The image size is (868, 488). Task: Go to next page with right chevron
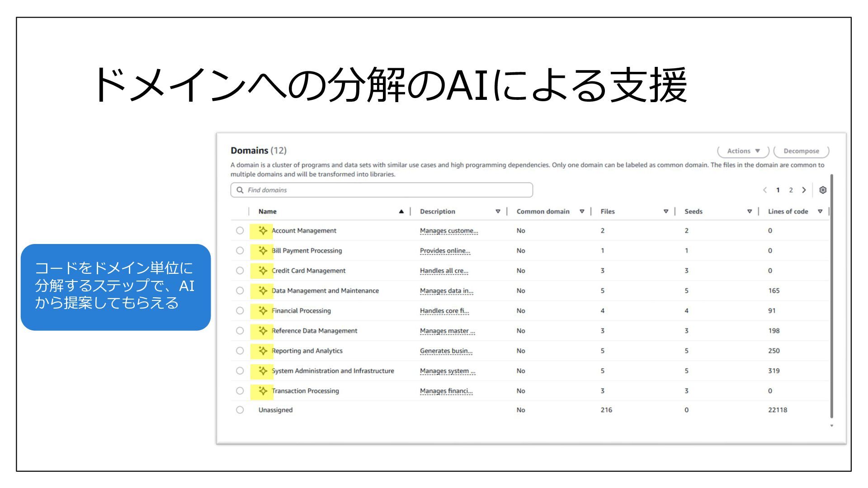[x=804, y=190]
